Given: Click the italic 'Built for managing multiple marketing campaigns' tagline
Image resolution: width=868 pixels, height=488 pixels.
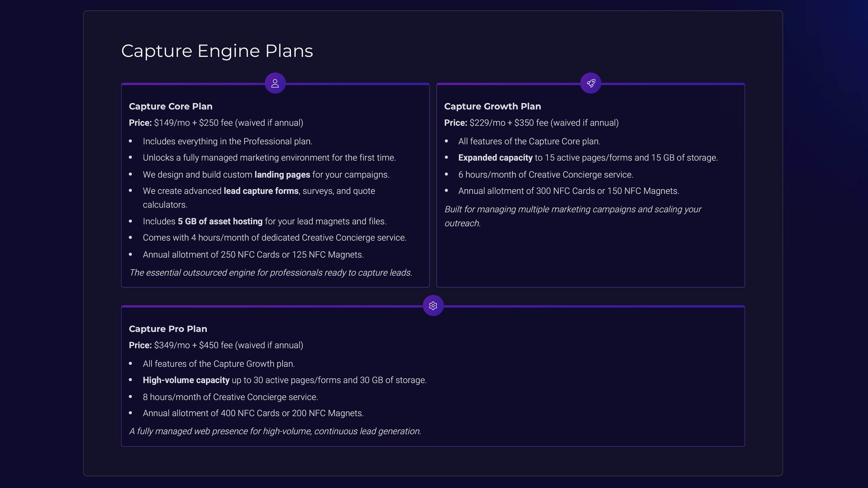Looking at the screenshot, I should point(573,216).
